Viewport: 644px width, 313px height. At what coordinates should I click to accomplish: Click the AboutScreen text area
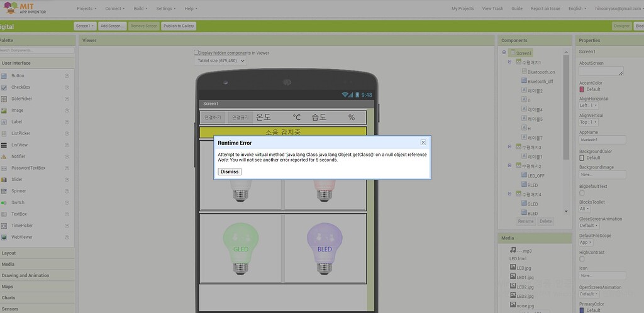(x=601, y=71)
